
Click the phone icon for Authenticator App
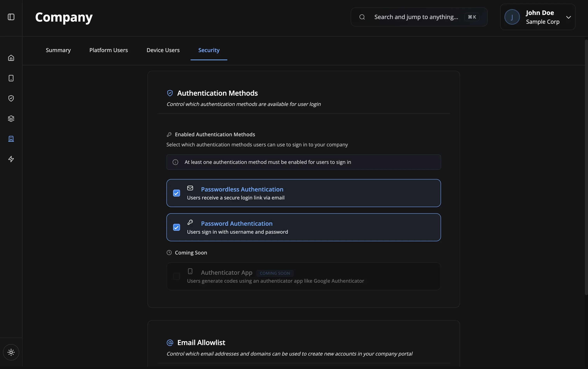point(190,271)
